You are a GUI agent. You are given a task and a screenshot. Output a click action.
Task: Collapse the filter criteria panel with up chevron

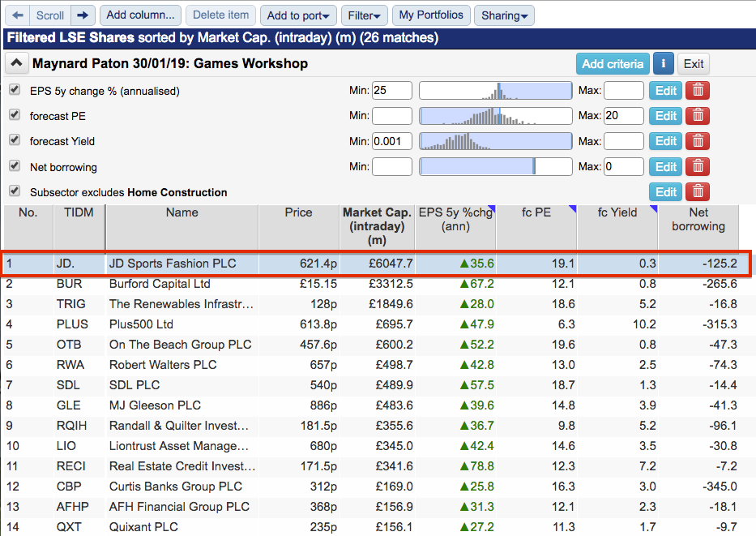(x=16, y=63)
